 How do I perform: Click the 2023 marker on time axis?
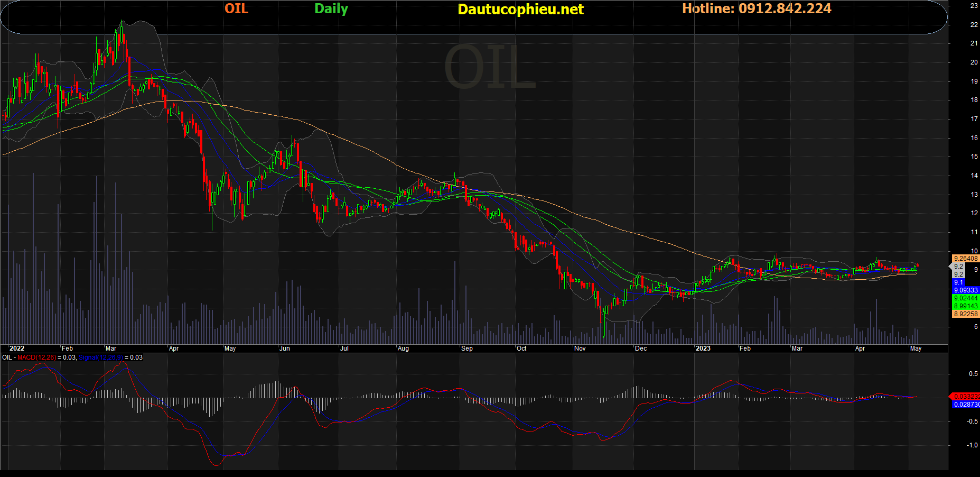pyautogui.click(x=703, y=348)
